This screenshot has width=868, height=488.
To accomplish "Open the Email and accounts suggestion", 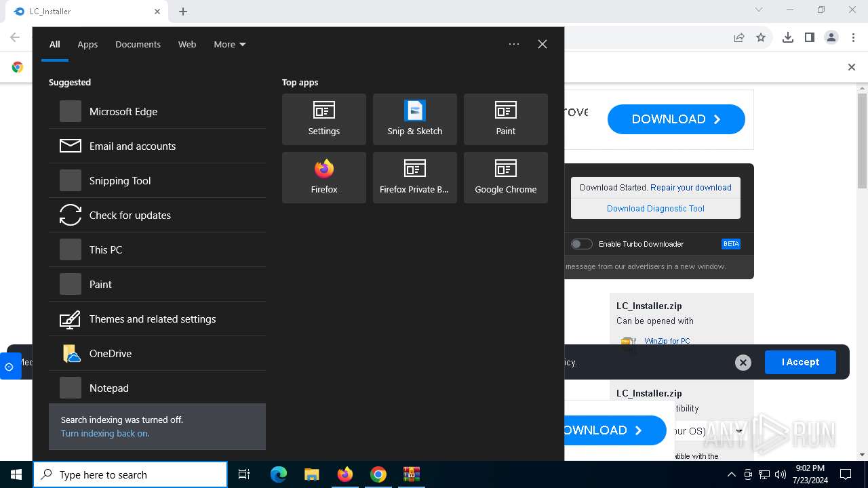I will [x=157, y=146].
